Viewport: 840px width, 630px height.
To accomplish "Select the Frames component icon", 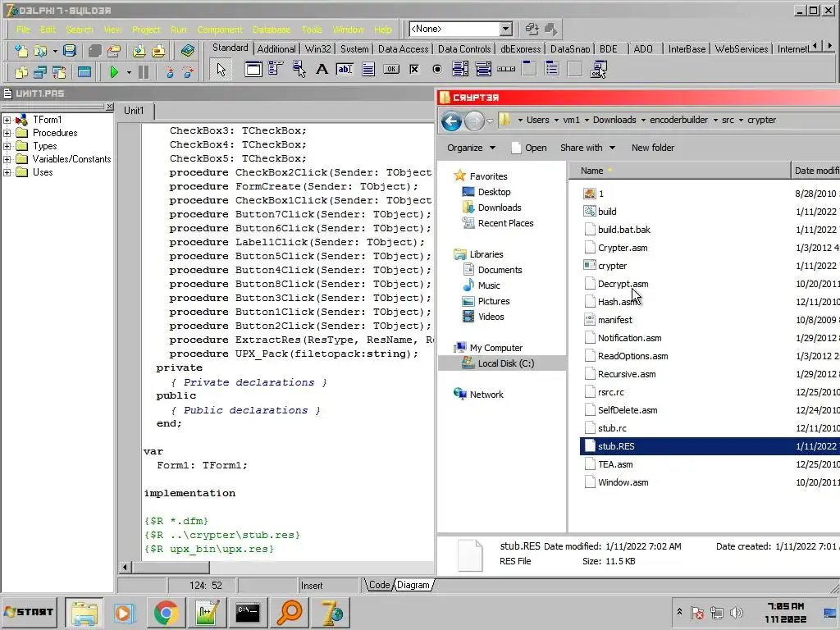I will pyautogui.click(x=253, y=69).
